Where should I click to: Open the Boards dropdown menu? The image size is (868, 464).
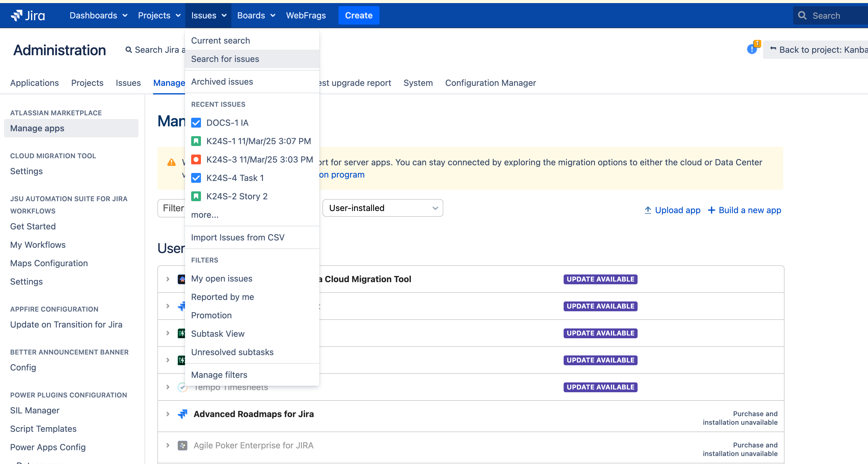(x=256, y=16)
